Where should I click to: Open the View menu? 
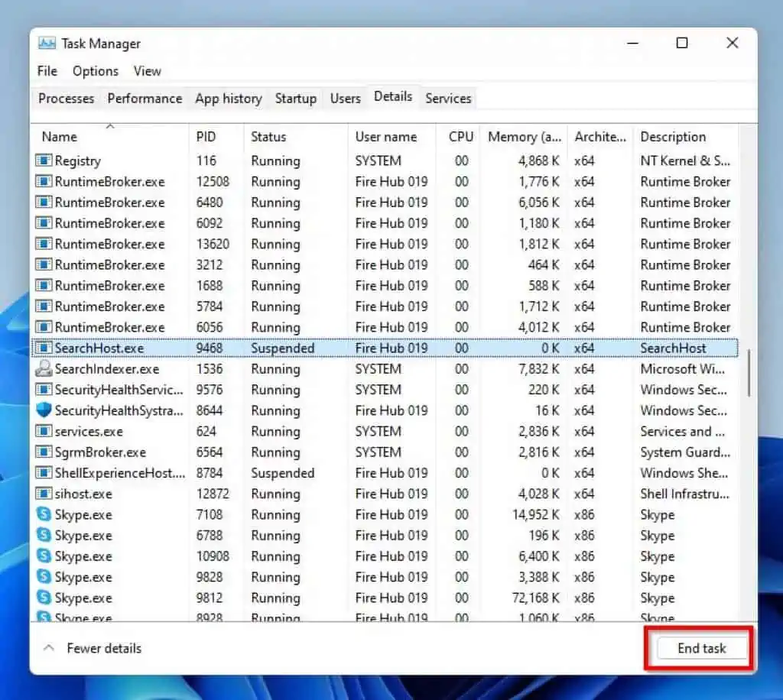point(147,70)
